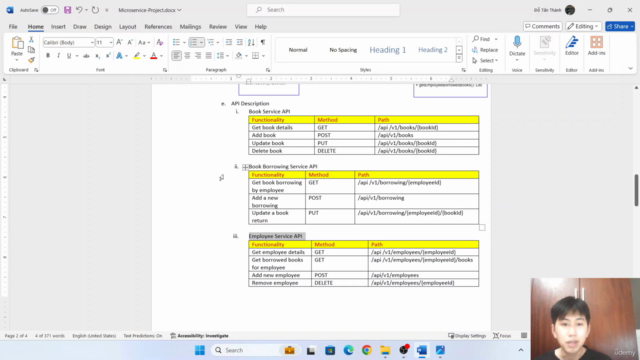Image resolution: width=640 pixels, height=360 pixels.
Task: Cut selection with scissors icon
Action: click(31, 40)
